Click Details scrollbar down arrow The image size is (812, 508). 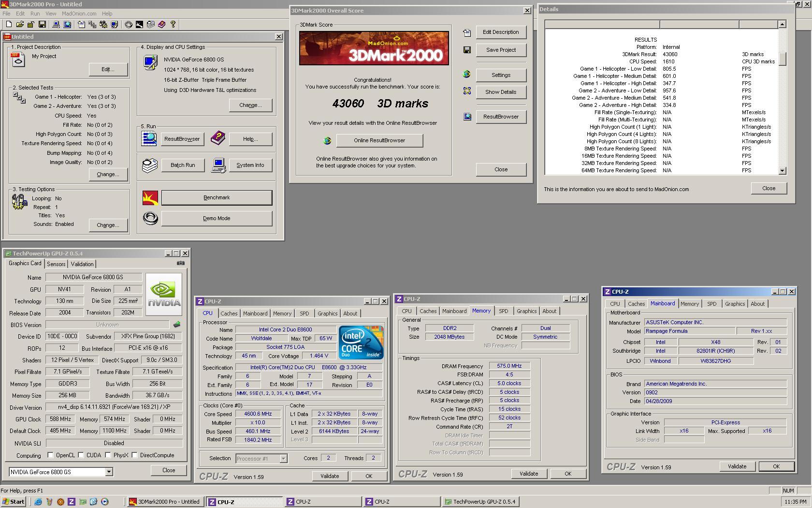coord(782,171)
